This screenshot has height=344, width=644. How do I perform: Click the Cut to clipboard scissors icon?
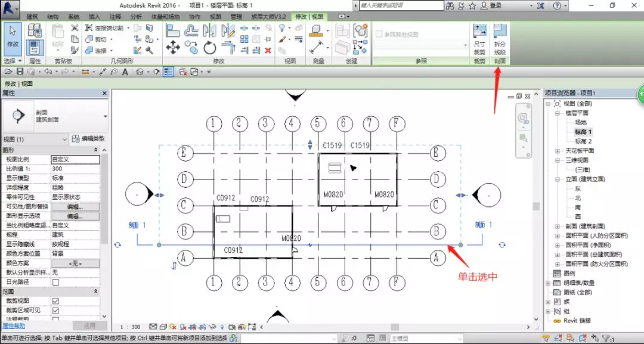(75, 28)
